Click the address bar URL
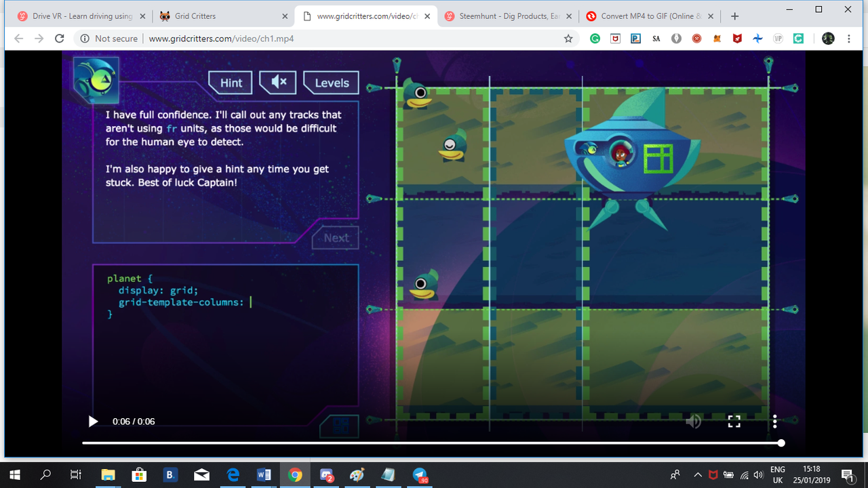Image resolution: width=868 pixels, height=488 pixels. 221,39
